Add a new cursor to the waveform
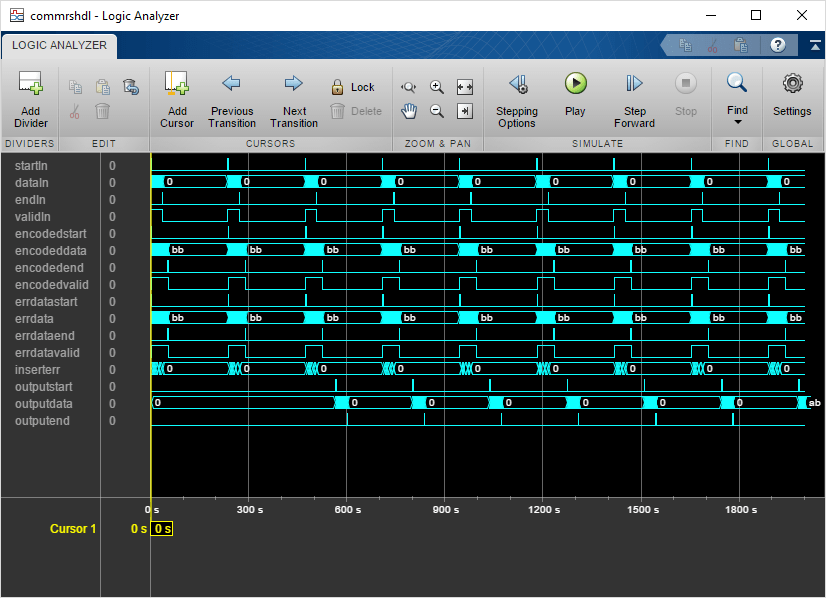The width and height of the screenshot is (826, 598). [x=177, y=85]
